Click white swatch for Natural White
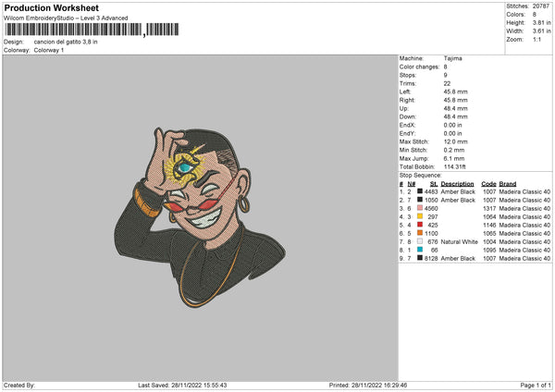The width and height of the screenshot is (555, 392). (x=420, y=241)
